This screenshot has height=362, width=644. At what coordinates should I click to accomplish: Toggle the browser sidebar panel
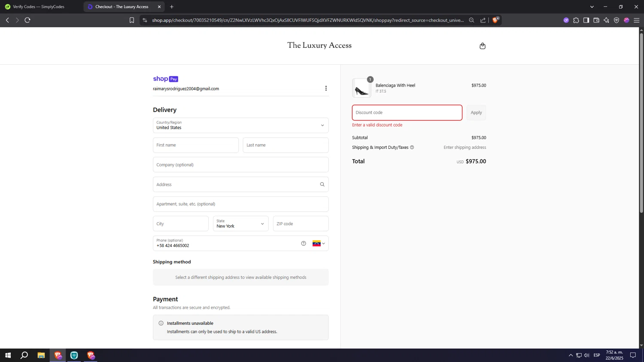586,20
